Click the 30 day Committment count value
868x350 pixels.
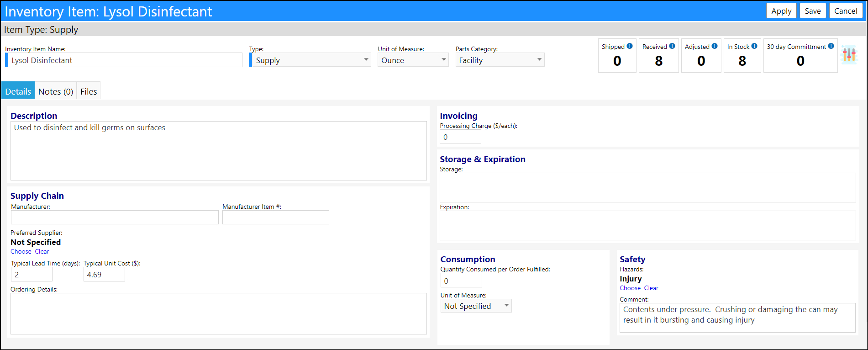point(800,61)
